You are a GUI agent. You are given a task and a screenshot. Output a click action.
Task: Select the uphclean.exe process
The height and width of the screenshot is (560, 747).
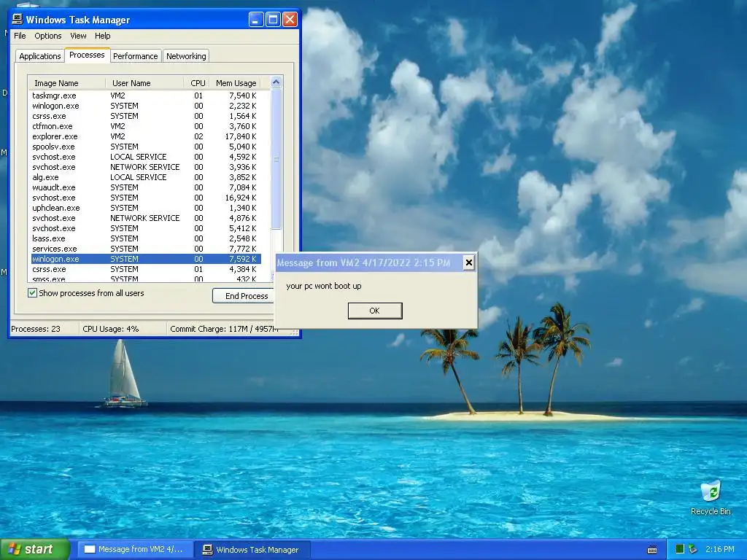click(x=146, y=208)
